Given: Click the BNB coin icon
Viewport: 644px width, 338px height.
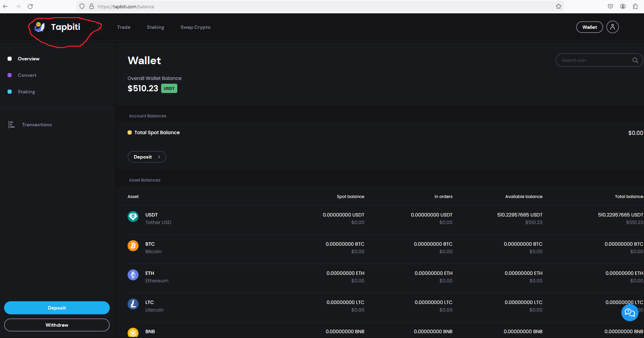Looking at the screenshot, I should (x=133, y=333).
